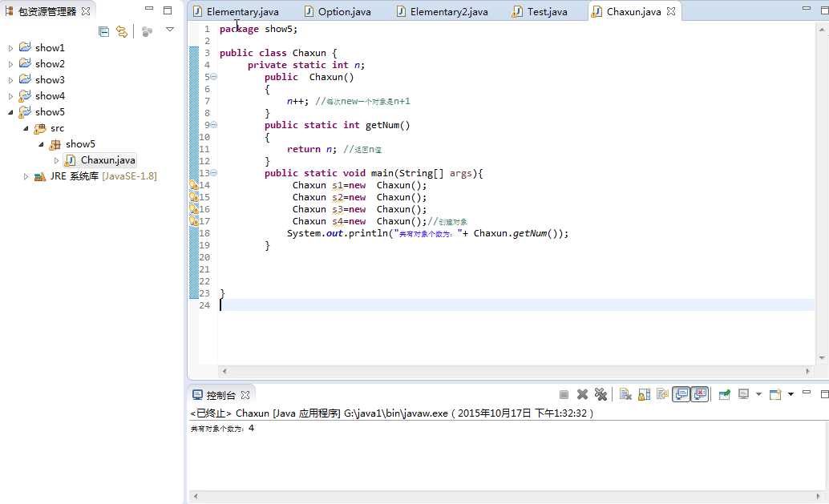Select show1 project in Package Explorer
The image size is (829, 504).
point(50,47)
